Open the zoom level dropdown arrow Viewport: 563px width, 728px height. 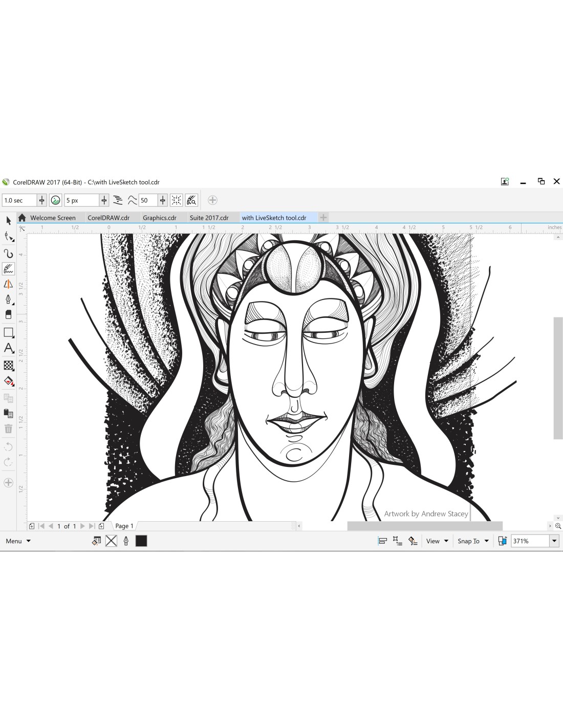click(554, 541)
